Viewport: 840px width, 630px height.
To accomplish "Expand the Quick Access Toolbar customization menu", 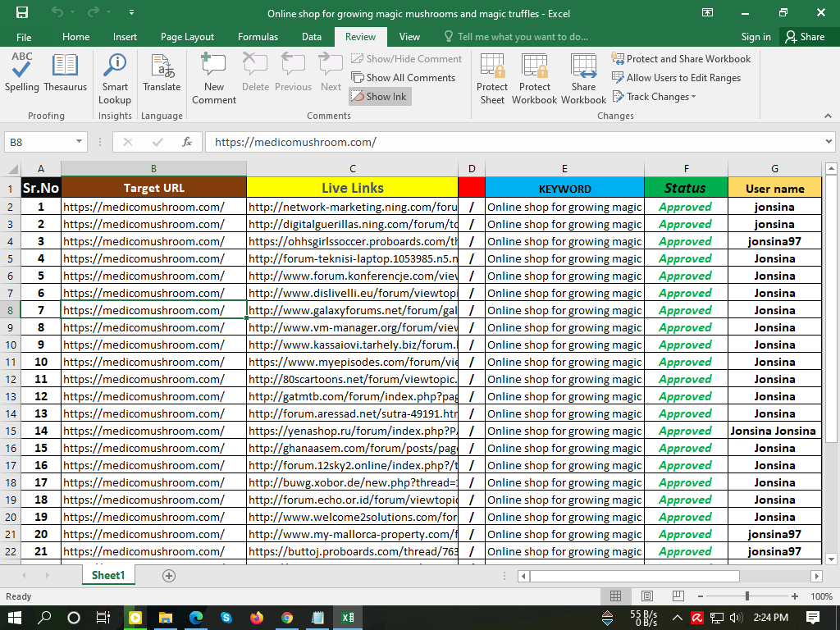I will tap(132, 12).
